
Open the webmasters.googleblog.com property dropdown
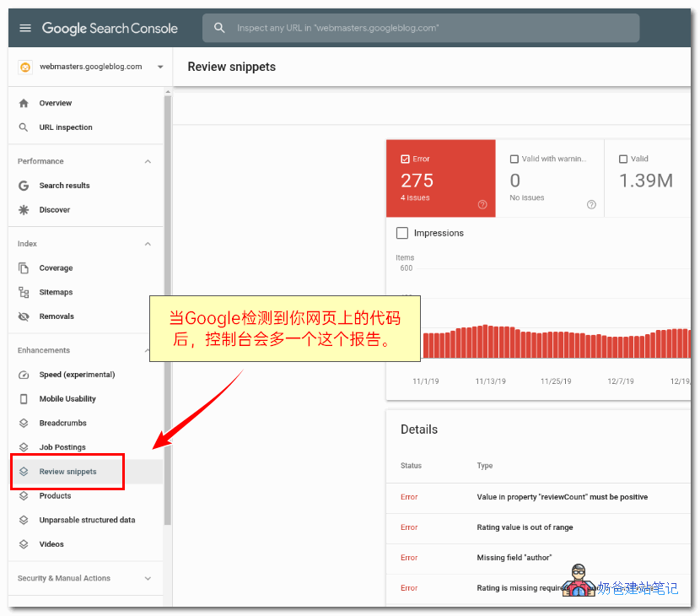160,68
